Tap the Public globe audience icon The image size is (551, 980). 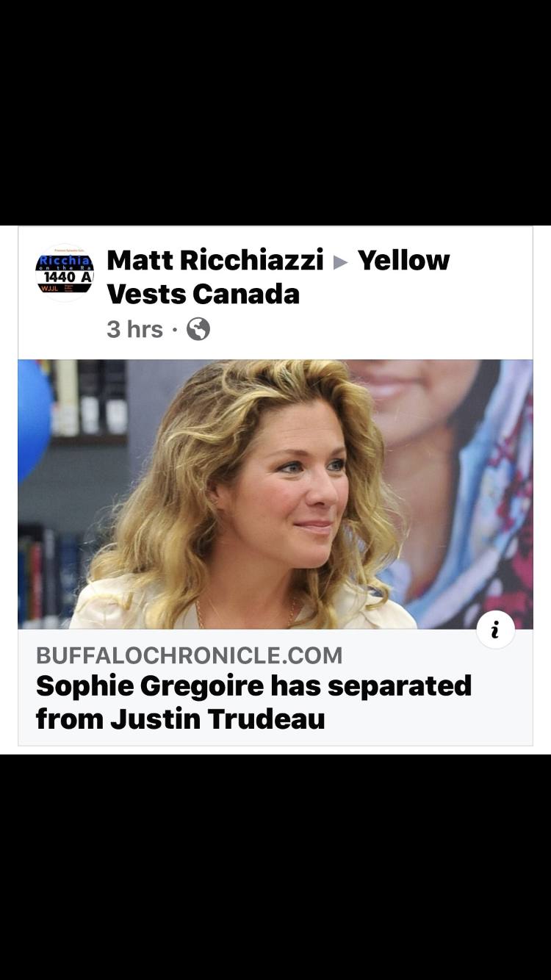click(x=198, y=329)
